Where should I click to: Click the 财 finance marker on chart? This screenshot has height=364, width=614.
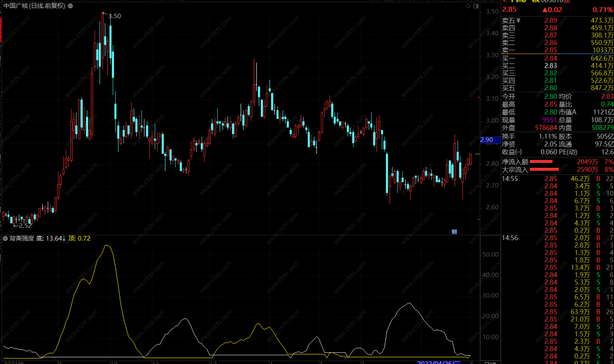point(454,232)
